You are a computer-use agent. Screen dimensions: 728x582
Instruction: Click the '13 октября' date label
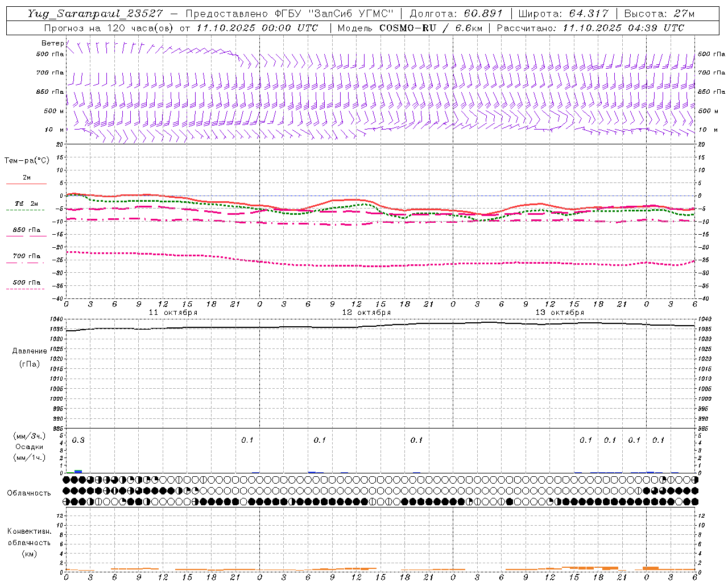[x=560, y=313]
